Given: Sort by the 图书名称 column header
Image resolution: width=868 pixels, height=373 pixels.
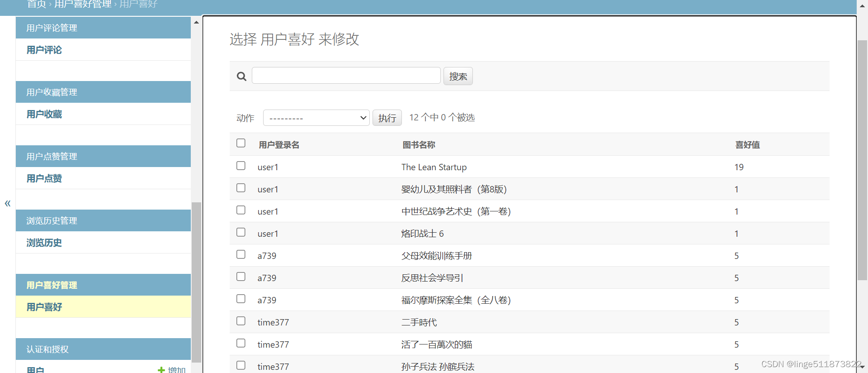Looking at the screenshot, I should click(419, 145).
